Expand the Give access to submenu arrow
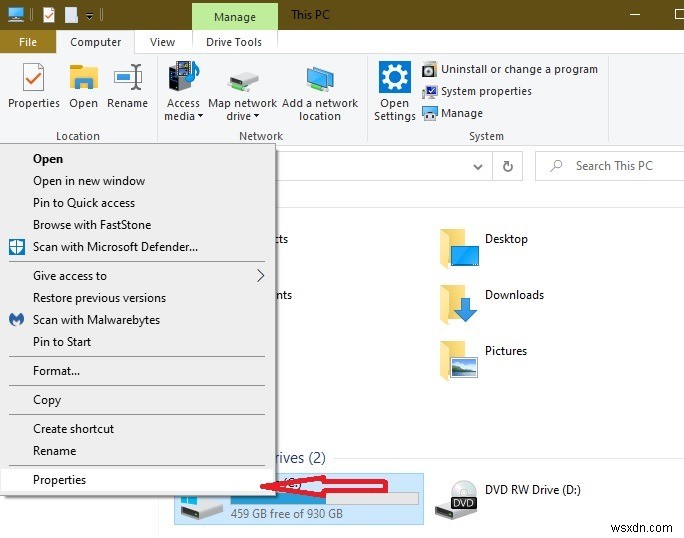 [x=260, y=276]
